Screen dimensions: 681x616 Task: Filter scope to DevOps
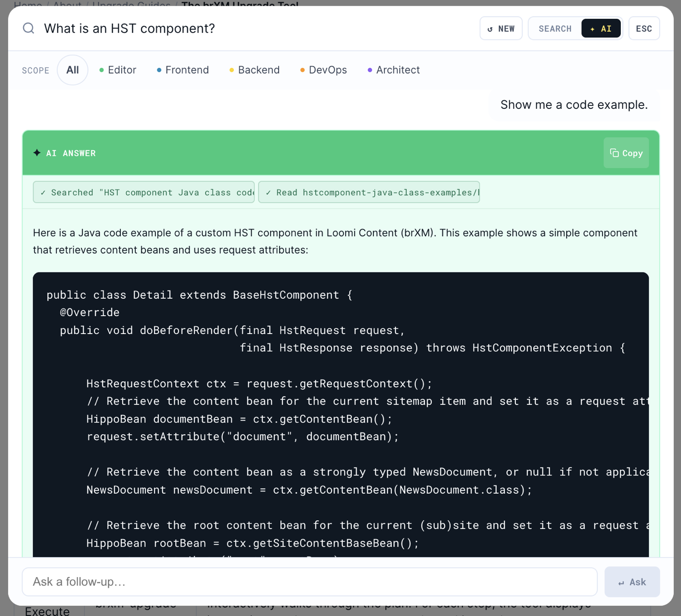pos(323,70)
